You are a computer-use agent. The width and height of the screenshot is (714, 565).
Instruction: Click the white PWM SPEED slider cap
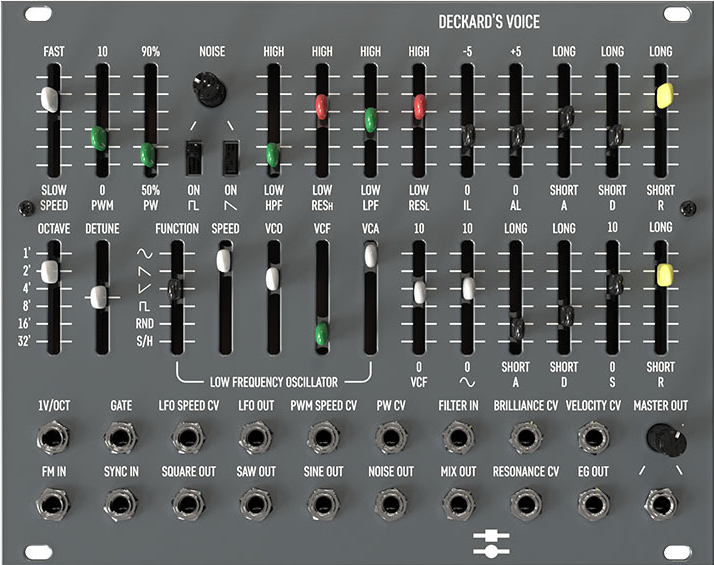[50, 99]
